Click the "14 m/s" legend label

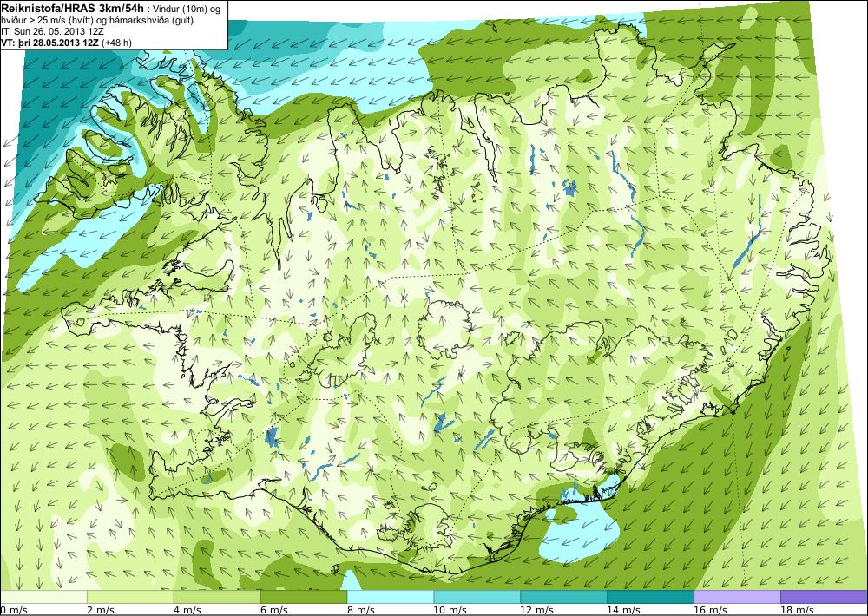coord(623,610)
